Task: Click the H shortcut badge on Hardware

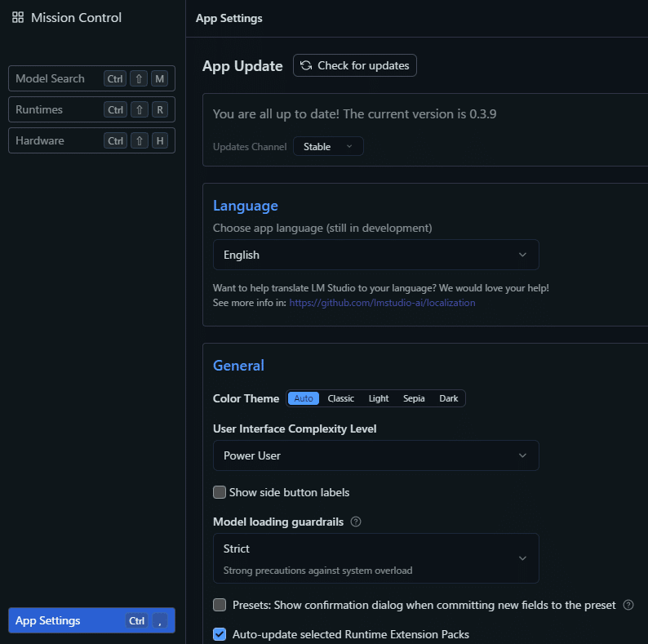Action: (x=159, y=140)
